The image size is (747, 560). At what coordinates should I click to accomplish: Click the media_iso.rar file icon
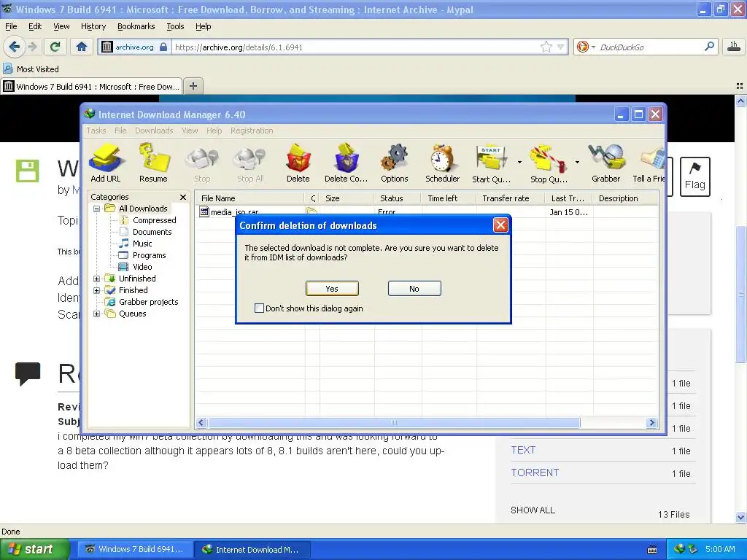click(x=204, y=212)
